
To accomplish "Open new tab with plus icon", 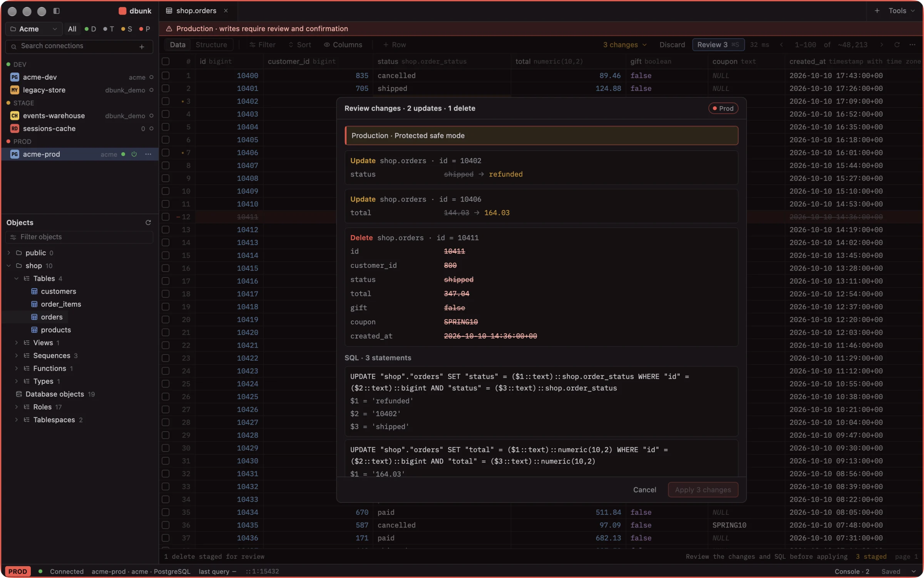I will pyautogui.click(x=877, y=11).
